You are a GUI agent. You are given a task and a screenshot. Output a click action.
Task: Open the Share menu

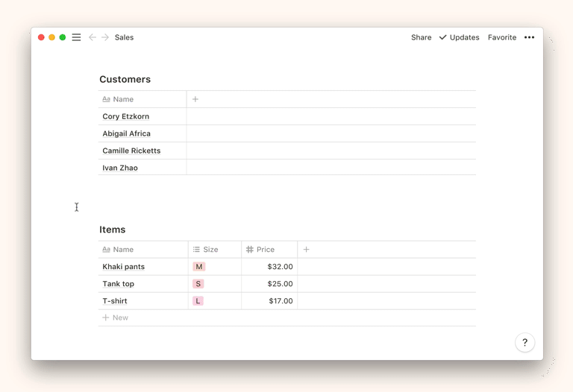click(421, 37)
